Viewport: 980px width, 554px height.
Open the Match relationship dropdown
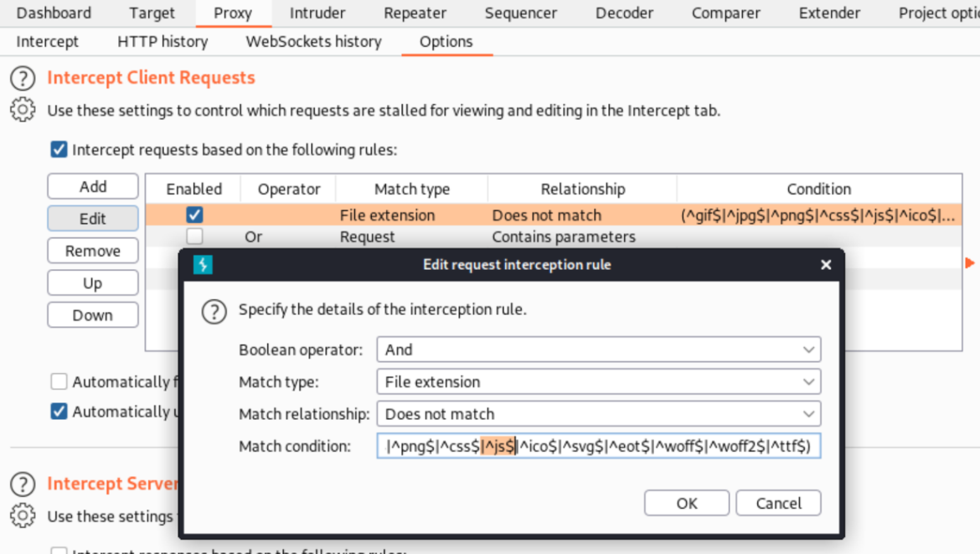coord(599,414)
